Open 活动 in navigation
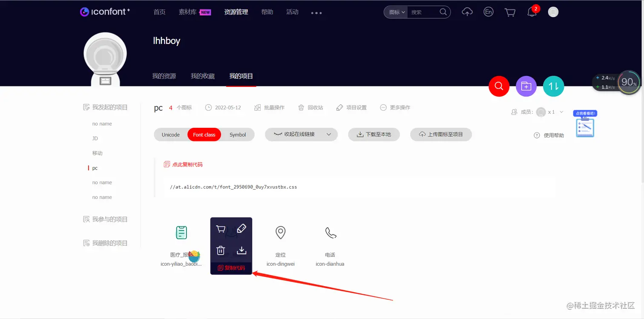 pyautogui.click(x=292, y=12)
